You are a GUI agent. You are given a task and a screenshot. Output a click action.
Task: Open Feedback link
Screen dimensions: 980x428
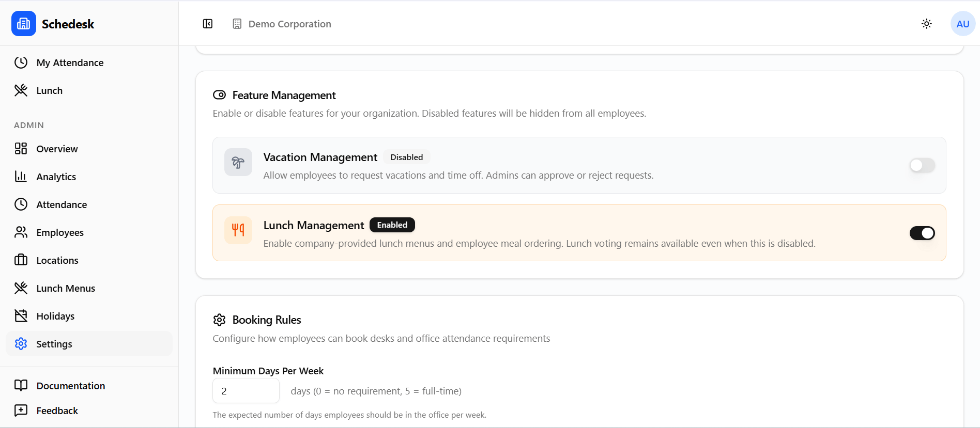[x=89, y=410]
